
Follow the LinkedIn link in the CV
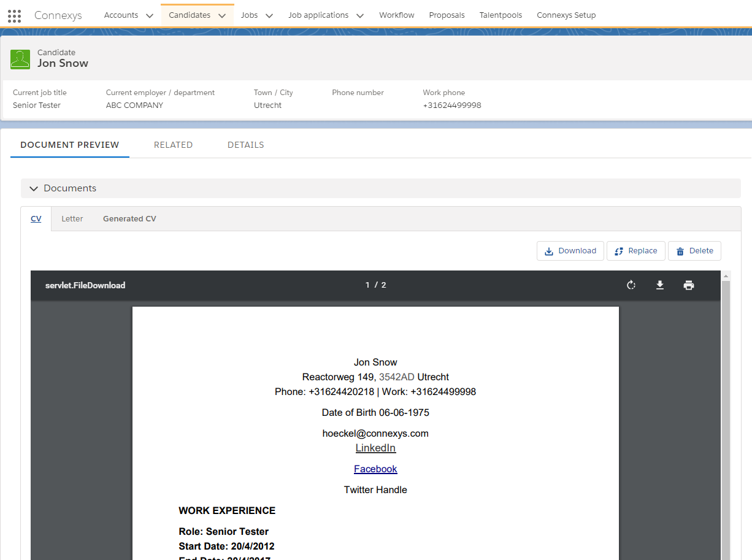click(375, 448)
